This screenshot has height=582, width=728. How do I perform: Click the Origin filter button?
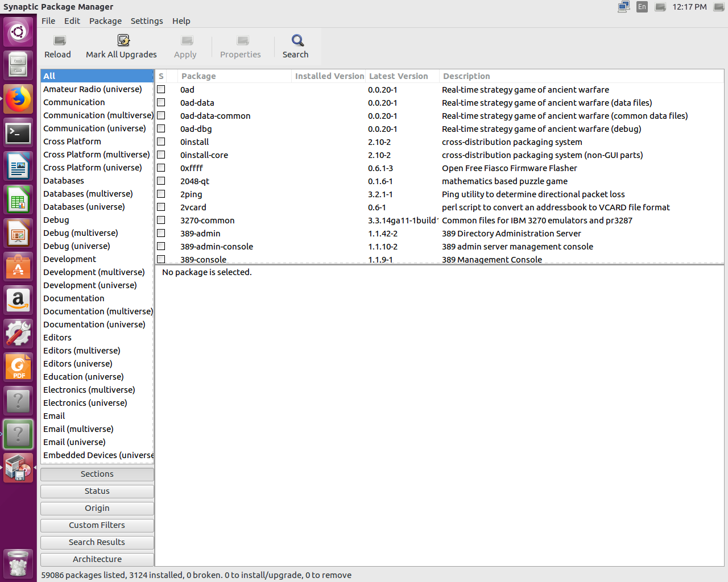coord(97,508)
